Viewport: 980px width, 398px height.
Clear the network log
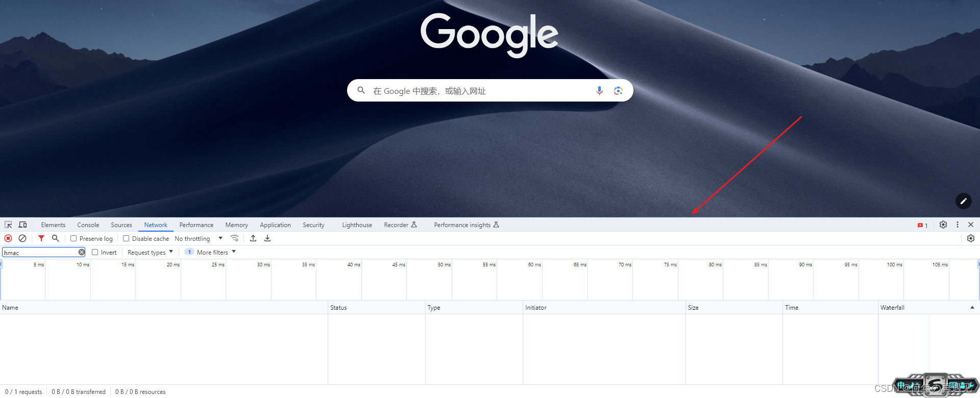[x=22, y=238]
